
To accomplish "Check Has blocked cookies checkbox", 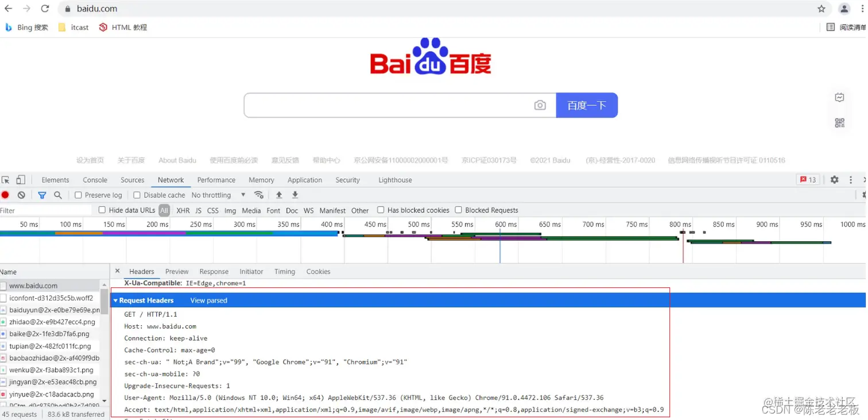I will [x=381, y=210].
